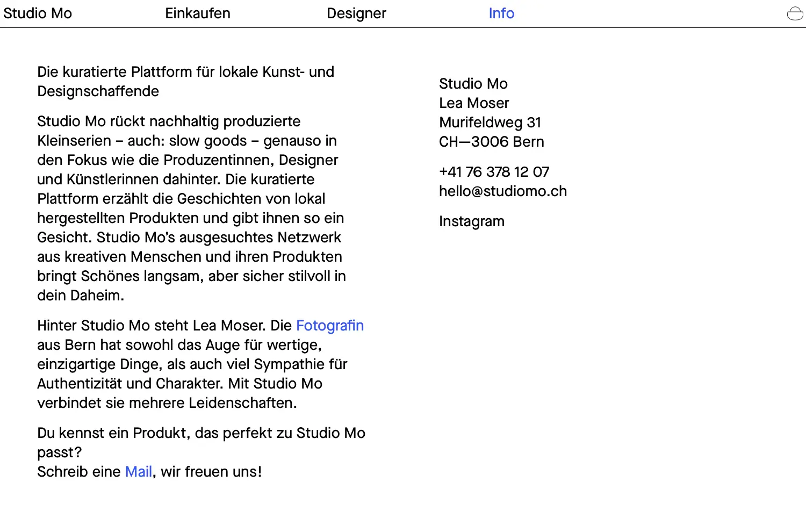Click the phrase 'wir freuen uns!'
Image resolution: width=806 pixels, height=532 pixels.
click(211, 472)
